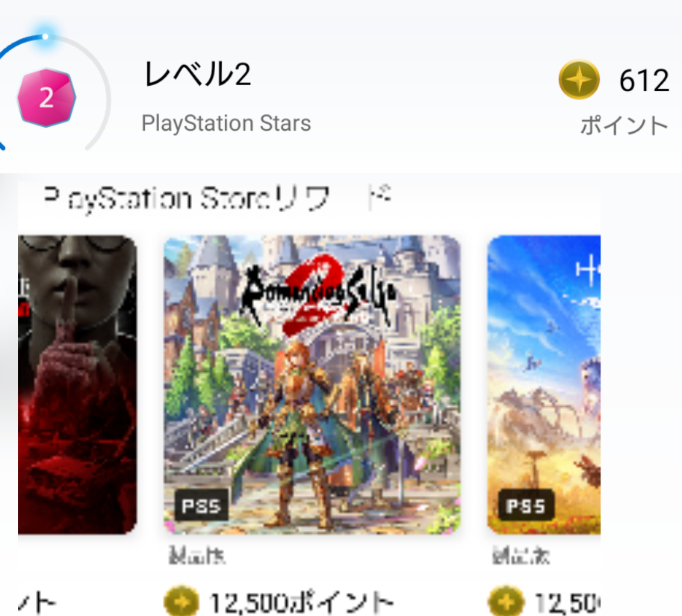This screenshot has width=682, height=616.
Task: Tap the PS5 badge on the Horizon cover
Action: [526, 505]
